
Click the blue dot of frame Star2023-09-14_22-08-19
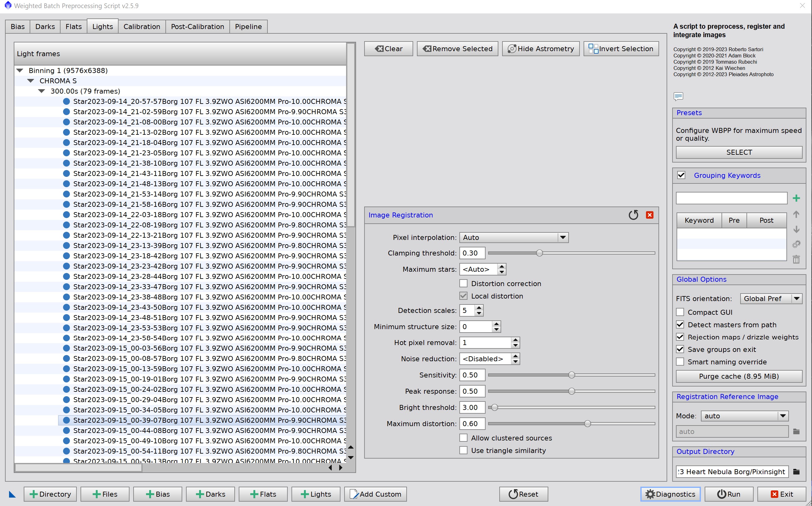(66, 225)
